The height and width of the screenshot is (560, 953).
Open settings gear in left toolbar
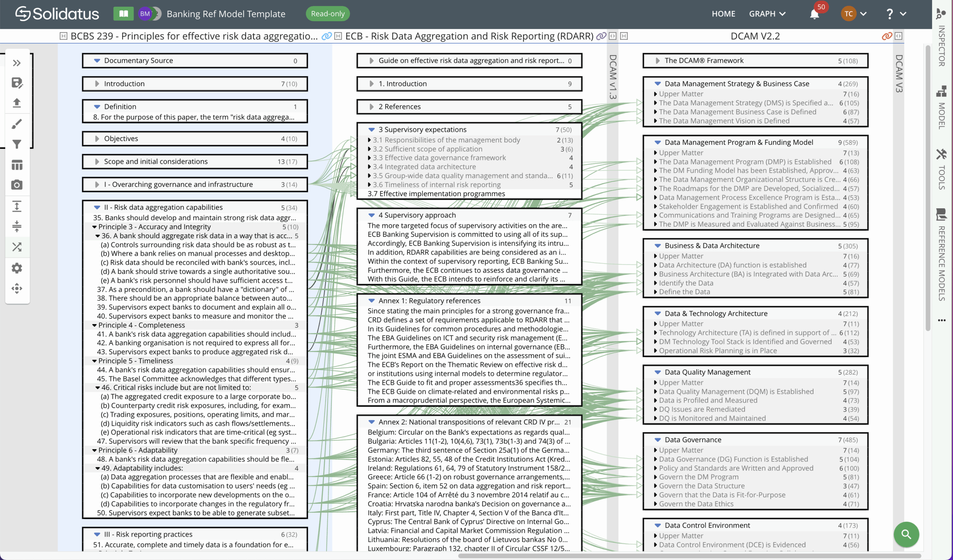(17, 268)
